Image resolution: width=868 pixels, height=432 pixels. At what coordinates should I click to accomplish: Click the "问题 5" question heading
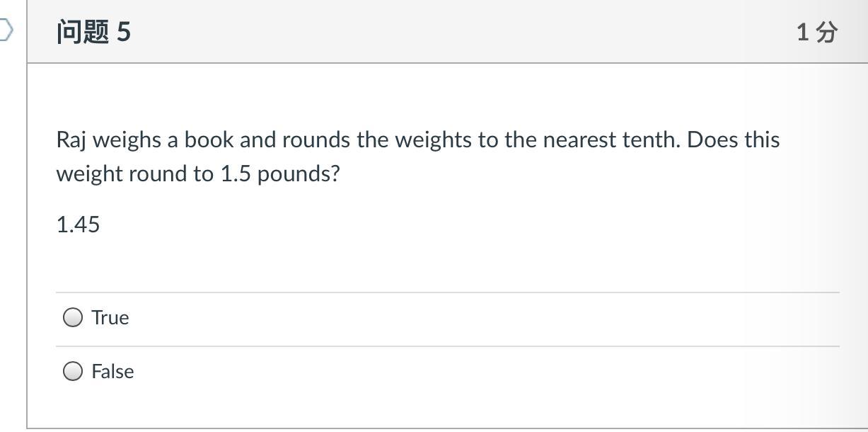(93, 32)
